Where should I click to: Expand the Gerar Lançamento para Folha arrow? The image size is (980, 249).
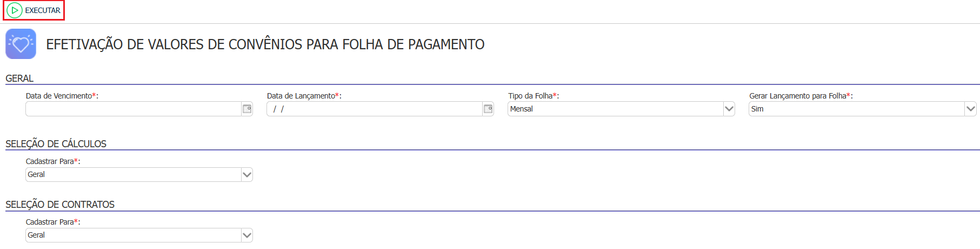pyautogui.click(x=971, y=109)
